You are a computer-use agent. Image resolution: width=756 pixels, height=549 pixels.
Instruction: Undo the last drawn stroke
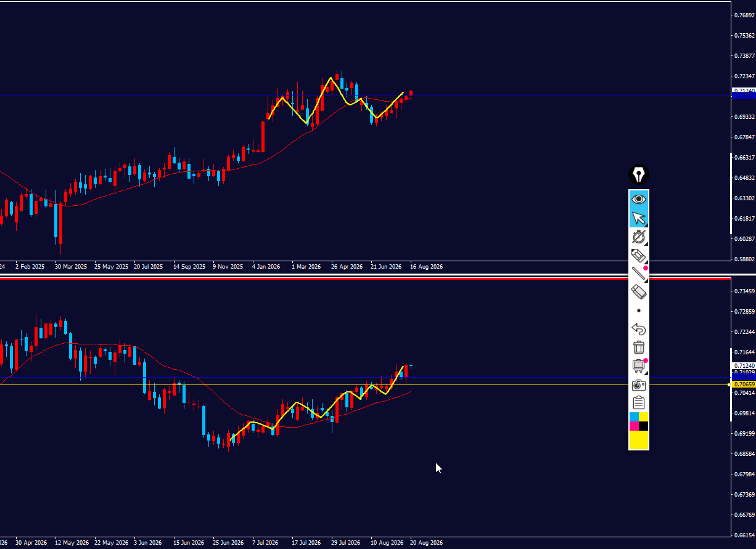pyautogui.click(x=639, y=329)
